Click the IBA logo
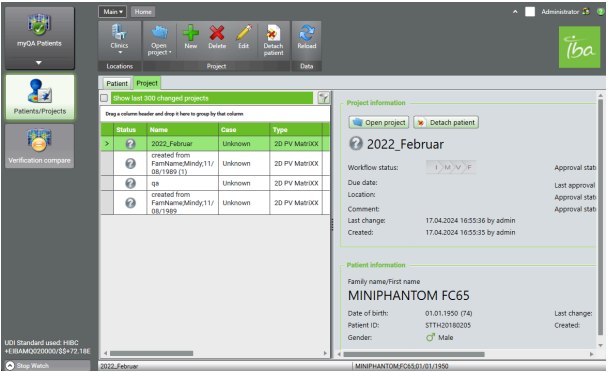608x372 pixels. [579, 47]
